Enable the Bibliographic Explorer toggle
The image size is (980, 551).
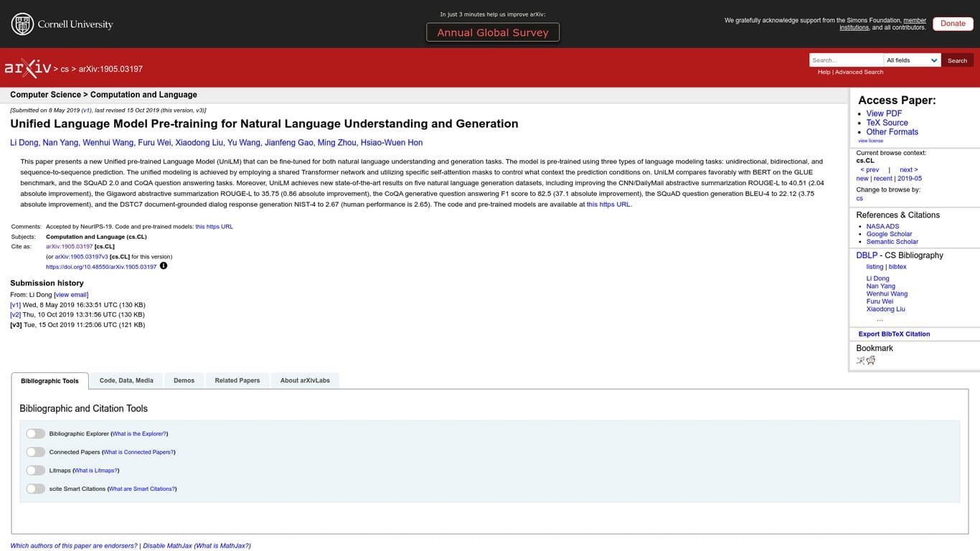[x=35, y=434]
